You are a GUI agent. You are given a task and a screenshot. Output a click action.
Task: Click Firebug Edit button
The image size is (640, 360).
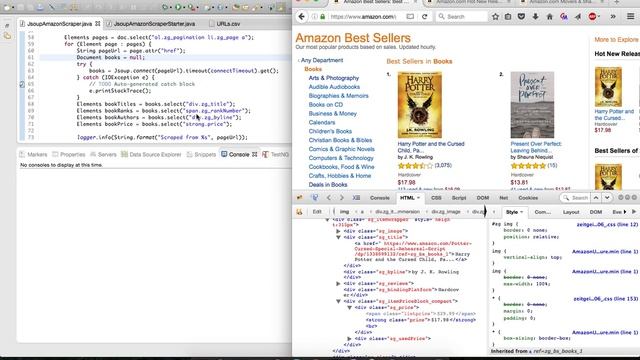coord(317,212)
